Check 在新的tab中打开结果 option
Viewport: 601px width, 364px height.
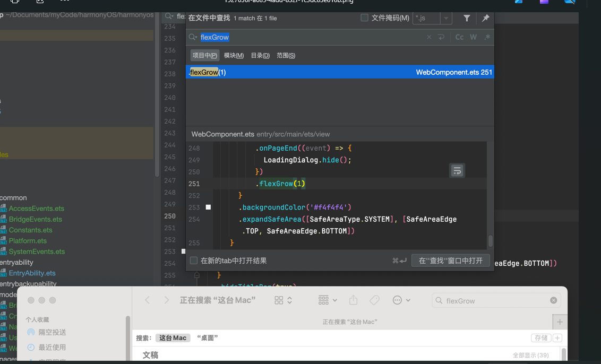click(194, 261)
